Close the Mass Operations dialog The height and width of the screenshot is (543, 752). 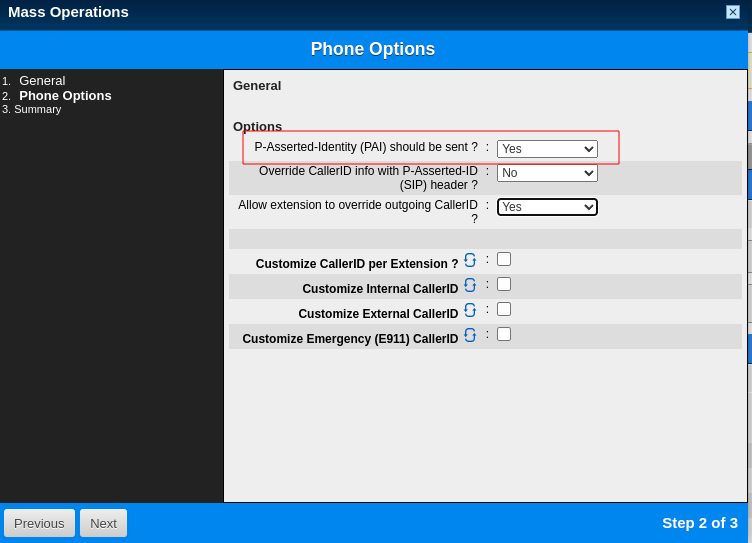[732, 12]
